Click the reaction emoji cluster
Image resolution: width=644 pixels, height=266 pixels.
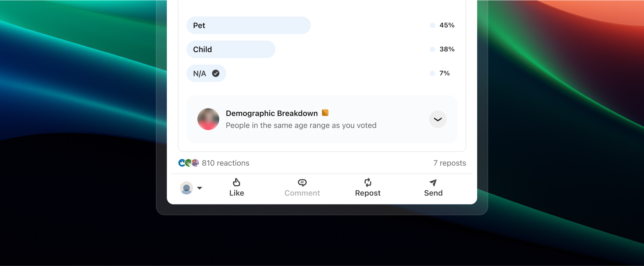(x=189, y=163)
